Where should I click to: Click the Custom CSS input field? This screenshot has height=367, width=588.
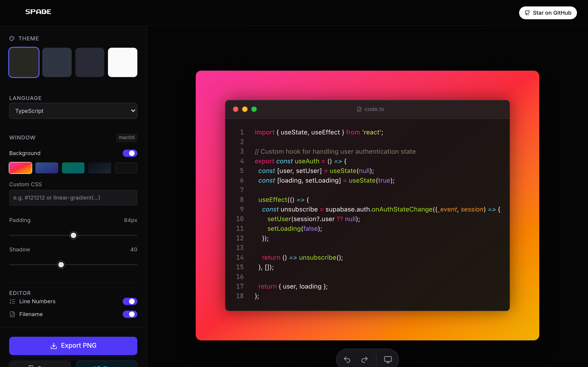pos(73,197)
